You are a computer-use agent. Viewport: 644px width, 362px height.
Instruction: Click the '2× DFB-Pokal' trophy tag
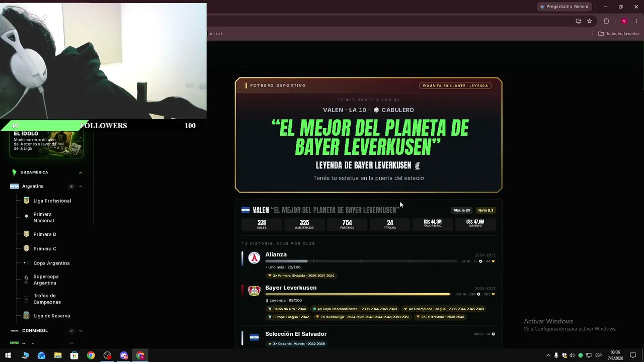(x=441, y=317)
